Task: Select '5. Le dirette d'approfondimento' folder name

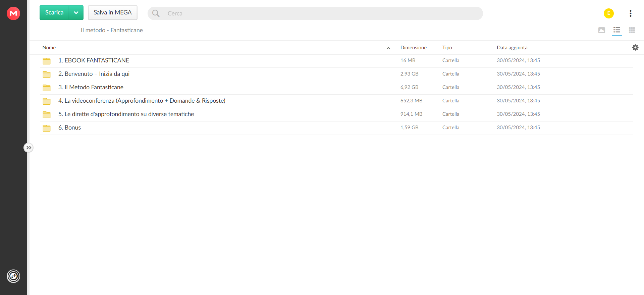Action: coord(126,114)
